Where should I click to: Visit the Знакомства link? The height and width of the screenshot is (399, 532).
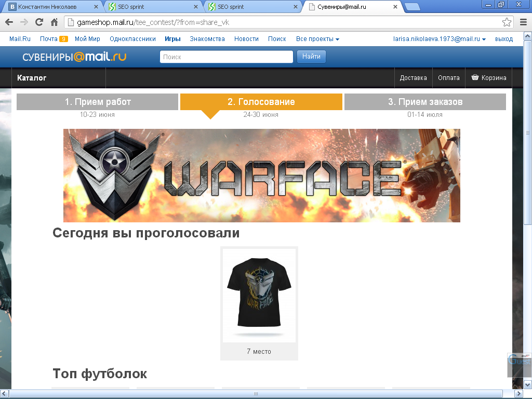coord(207,39)
